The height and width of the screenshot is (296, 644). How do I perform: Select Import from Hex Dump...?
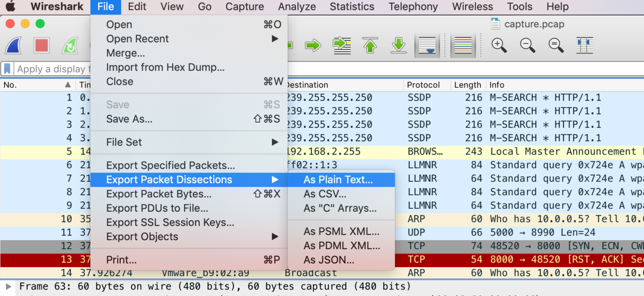[189, 68]
